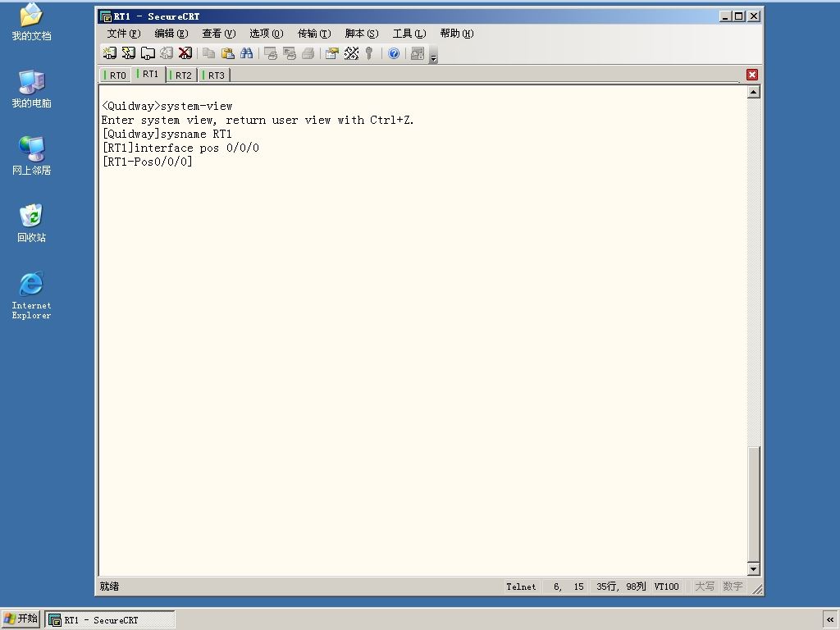Close the active tab with red X
840x630 pixels.
pos(752,75)
